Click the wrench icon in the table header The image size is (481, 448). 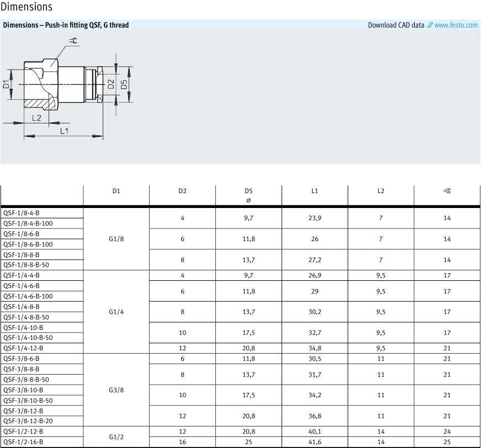point(447,191)
